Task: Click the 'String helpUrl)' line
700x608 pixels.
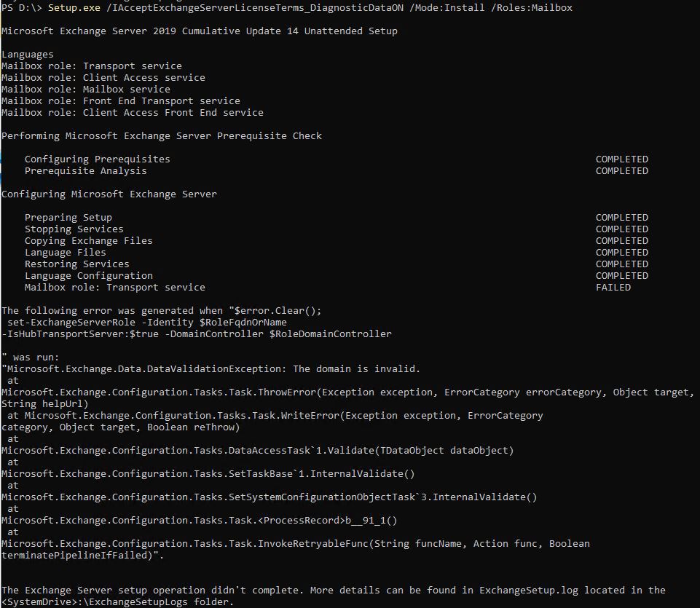Action: (x=44, y=404)
